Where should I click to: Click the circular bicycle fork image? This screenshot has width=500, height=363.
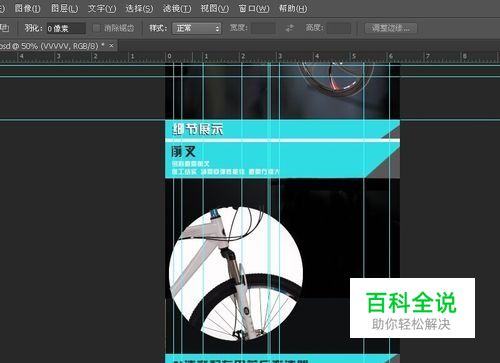tap(236, 273)
